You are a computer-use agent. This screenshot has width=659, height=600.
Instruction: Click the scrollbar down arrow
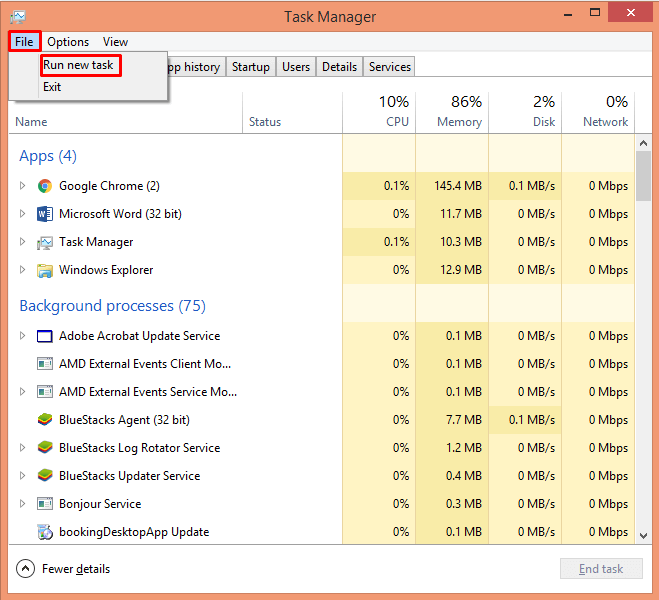click(643, 536)
